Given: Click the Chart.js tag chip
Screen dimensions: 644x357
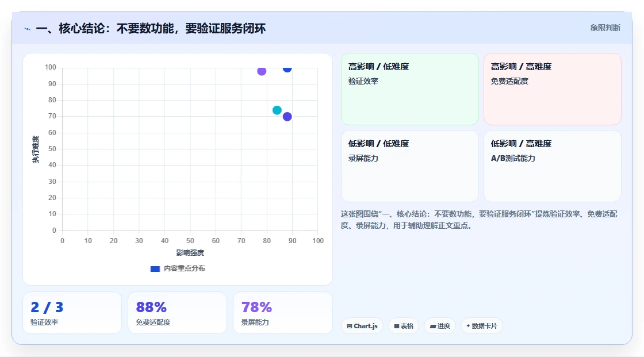Looking at the screenshot, I should tap(362, 326).
